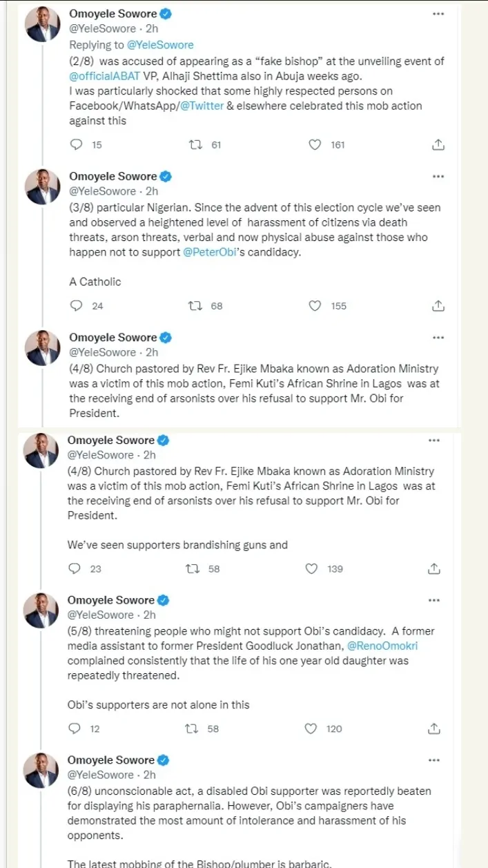Like the (5/8) tweet showing 120 likes
This screenshot has height=868, width=488.
coord(312,729)
